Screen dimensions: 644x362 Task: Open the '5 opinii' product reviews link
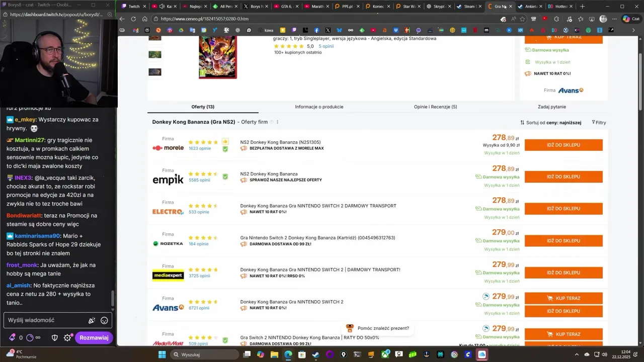pos(326,46)
